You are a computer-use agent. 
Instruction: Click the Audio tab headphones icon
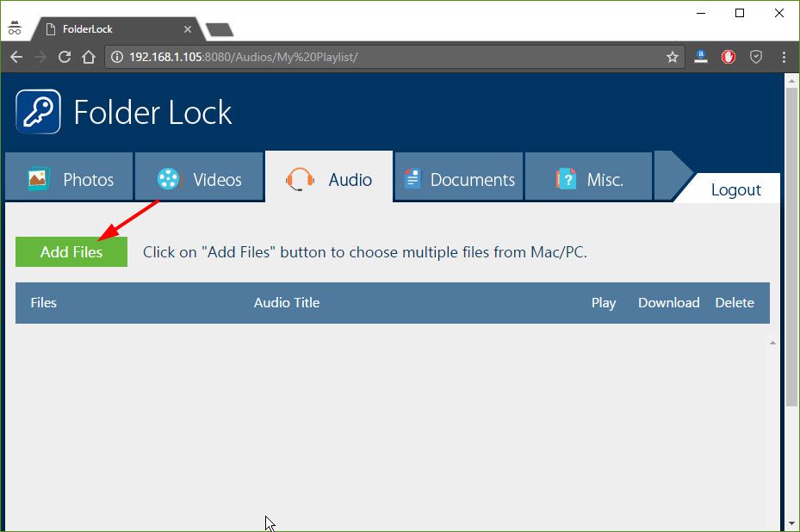pos(300,179)
